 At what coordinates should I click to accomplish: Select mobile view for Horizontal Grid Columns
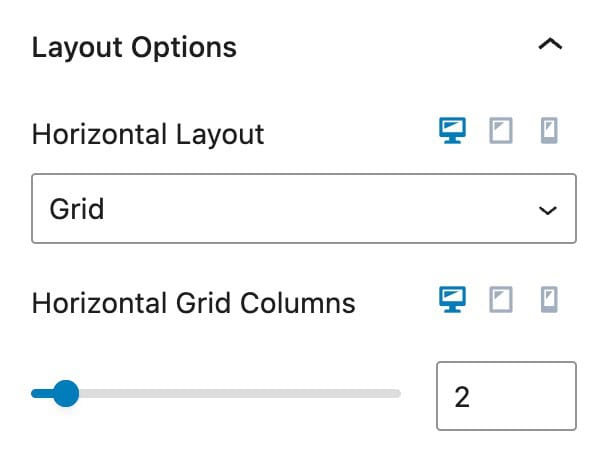pos(548,299)
